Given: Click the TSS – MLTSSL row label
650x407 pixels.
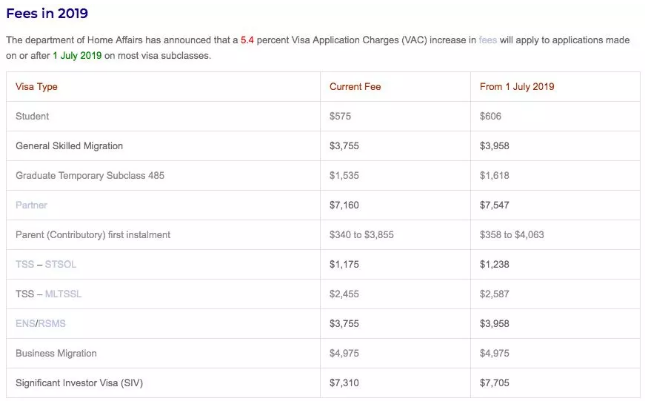Looking at the screenshot, I should (47, 294).
